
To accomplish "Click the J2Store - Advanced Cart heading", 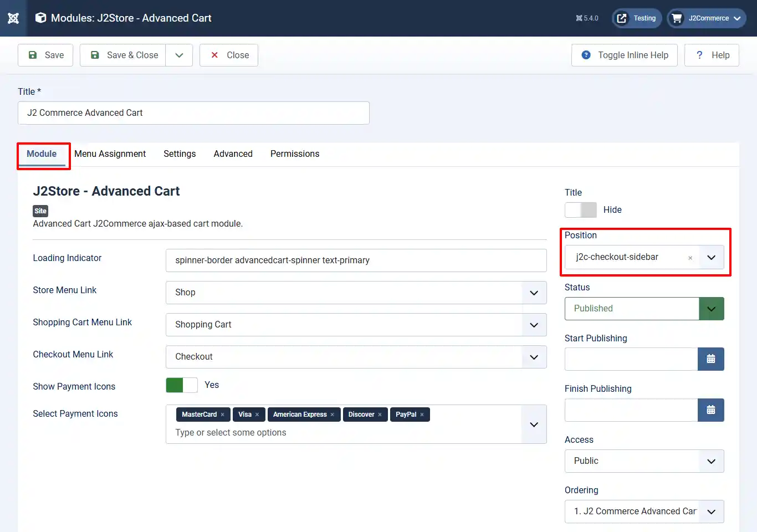I will tap(106, 191).
